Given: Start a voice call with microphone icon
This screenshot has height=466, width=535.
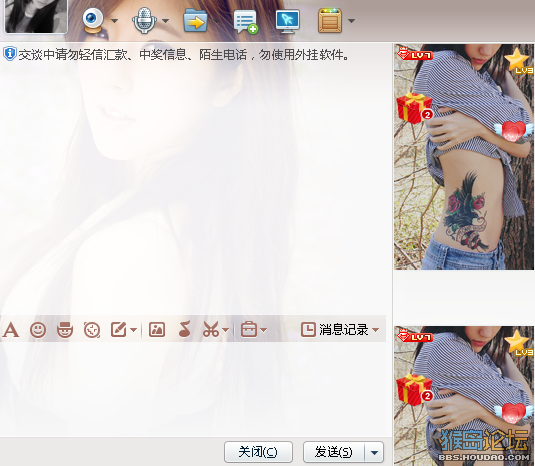Looking at the screenshot, I should click(145, 20).
